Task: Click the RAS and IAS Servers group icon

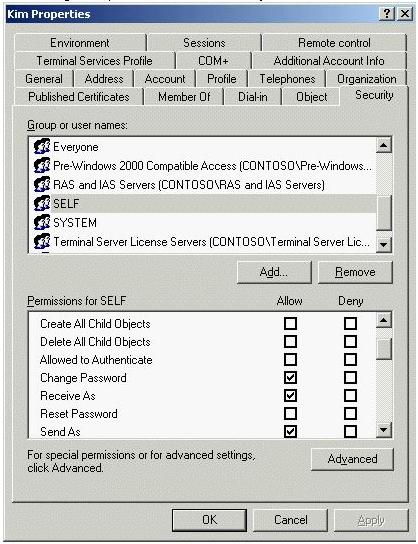Action: point(42,184)
